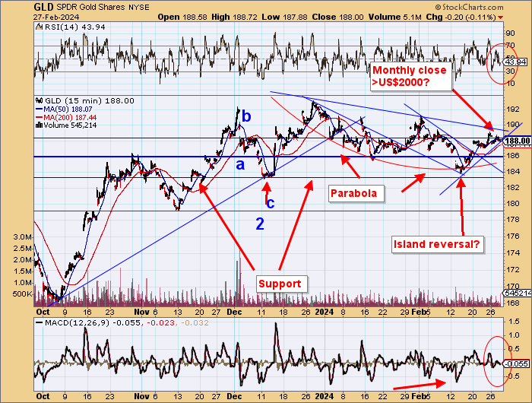Click the red -0.023 signal value in the MACD legend
Screen dimensions: 532x403
[160, 322]
